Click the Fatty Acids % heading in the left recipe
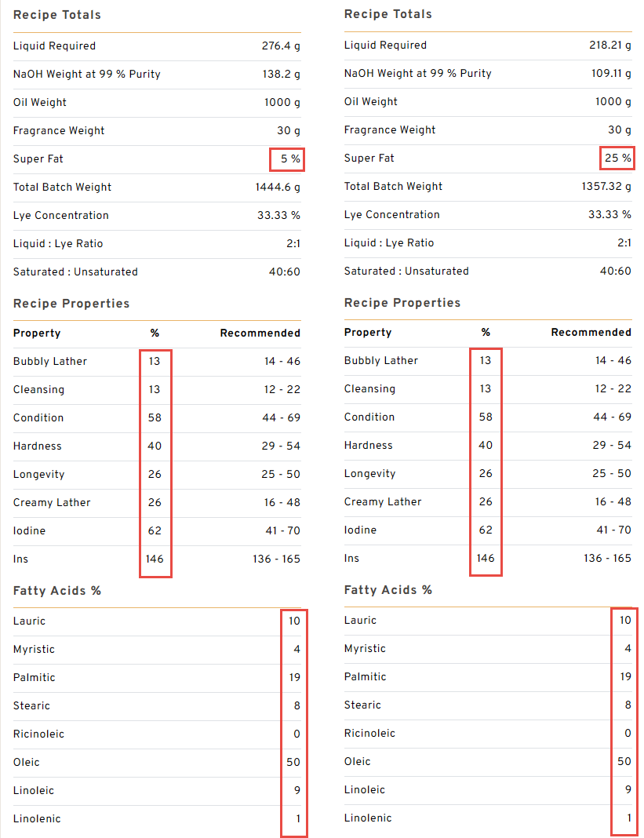 tap(57, 591)
